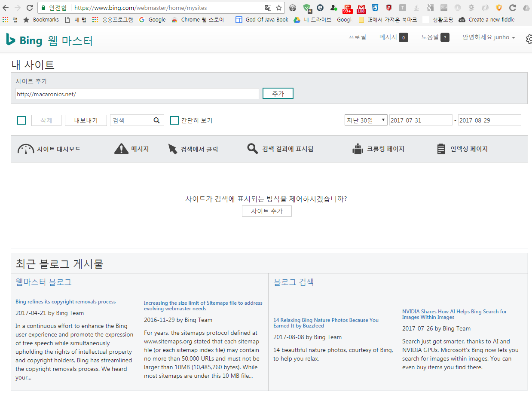The image size is (532, 401).
Task: Open the 웹마스터 블로그 link
Action: [x=43, y=282]
